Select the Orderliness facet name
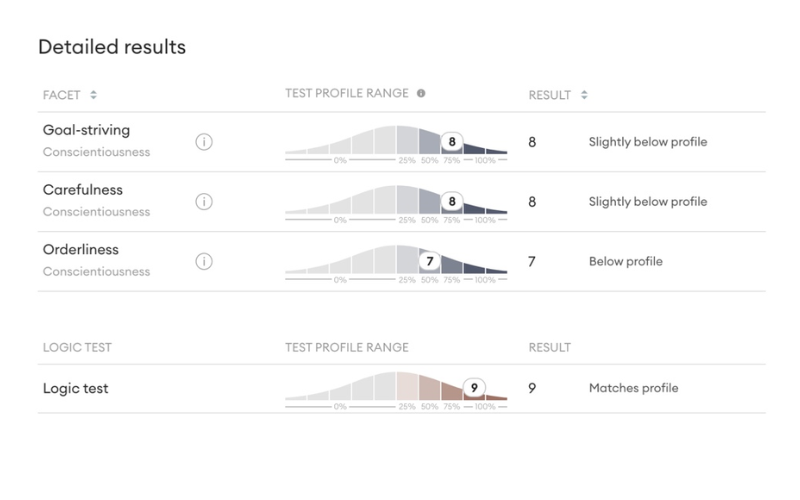This screenshot has width=800, height=500. pos(82,250)
